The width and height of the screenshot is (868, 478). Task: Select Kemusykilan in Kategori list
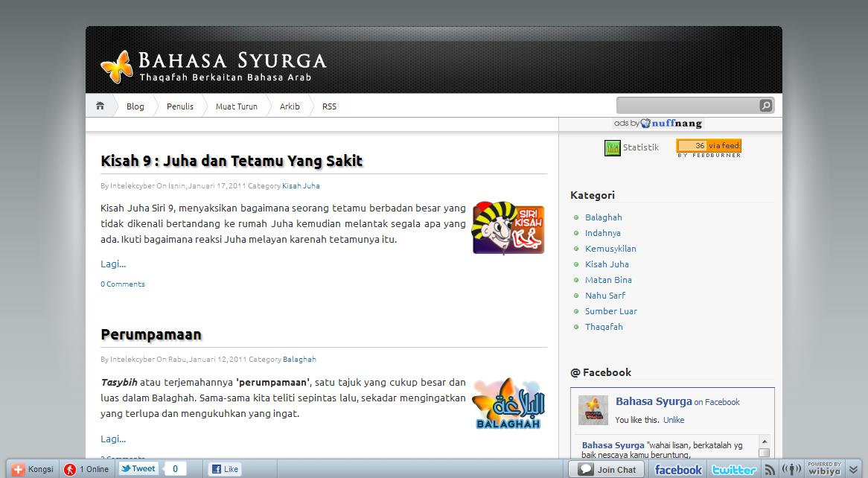610,249
